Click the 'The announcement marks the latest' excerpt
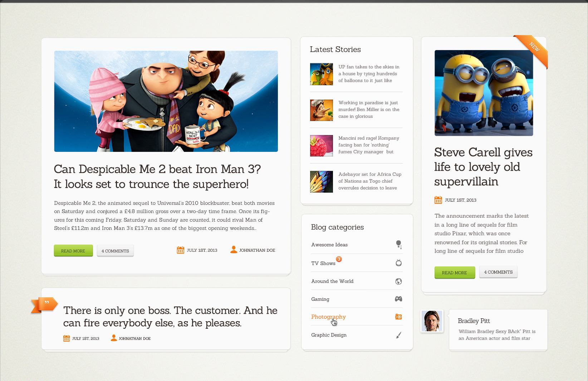 (x=481, y=233)
